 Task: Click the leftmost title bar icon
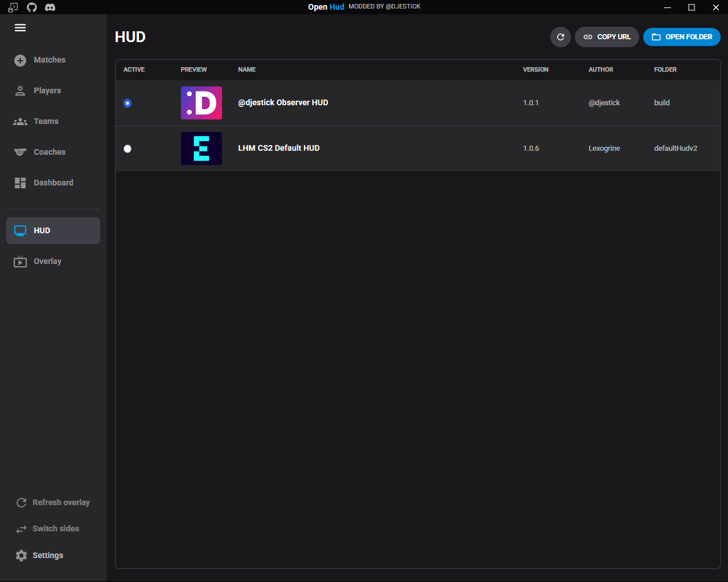(x=13, y=7)
